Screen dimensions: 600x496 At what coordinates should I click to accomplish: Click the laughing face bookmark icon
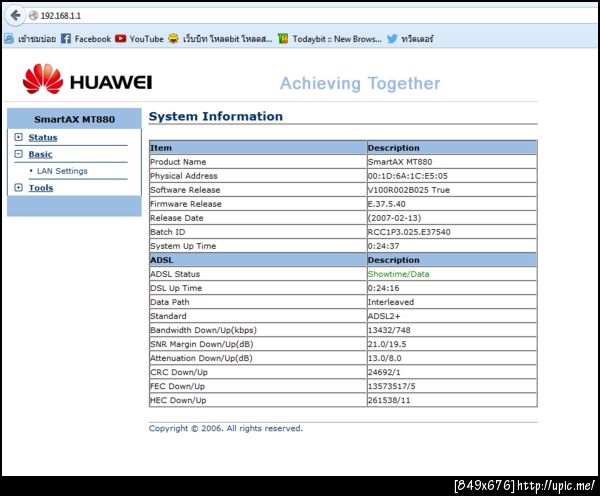[173, 39]
